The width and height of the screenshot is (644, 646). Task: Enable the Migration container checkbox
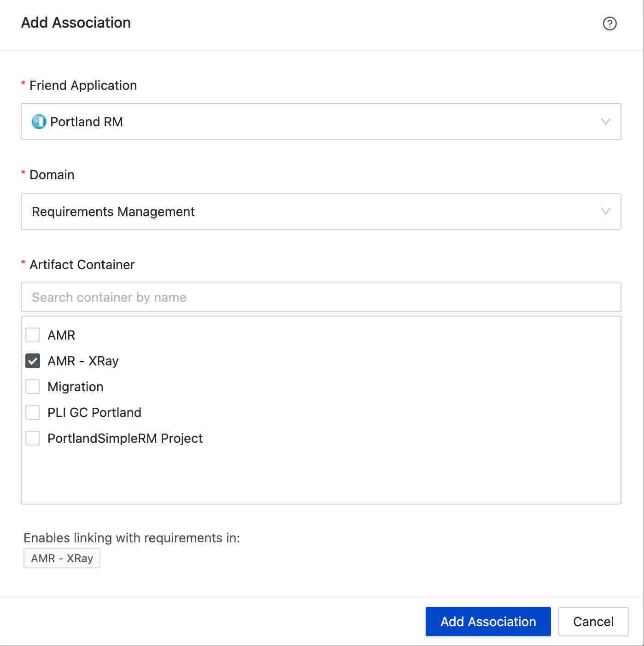pyautogui.click(x=33, y=387)
